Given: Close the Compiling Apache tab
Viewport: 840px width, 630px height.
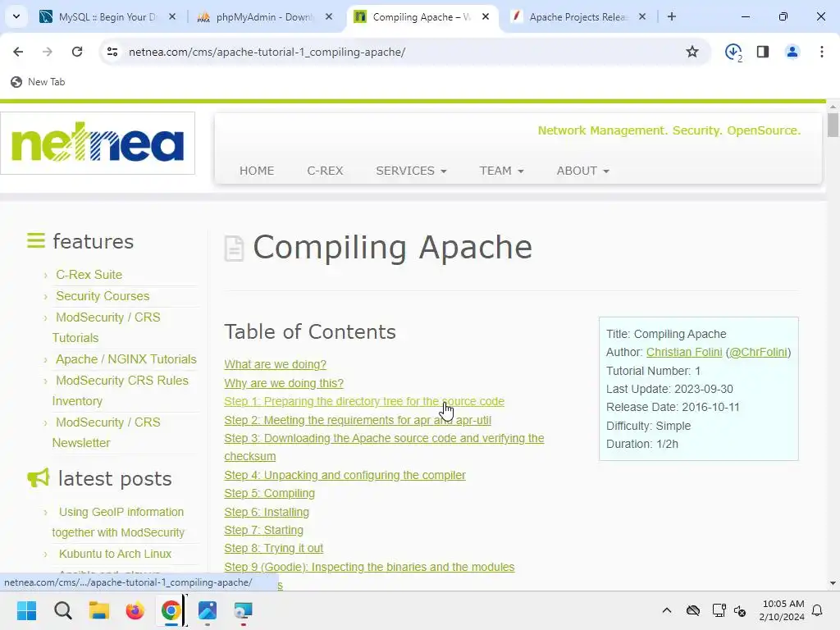Looking at the screenshot, I should coord(486,16).
